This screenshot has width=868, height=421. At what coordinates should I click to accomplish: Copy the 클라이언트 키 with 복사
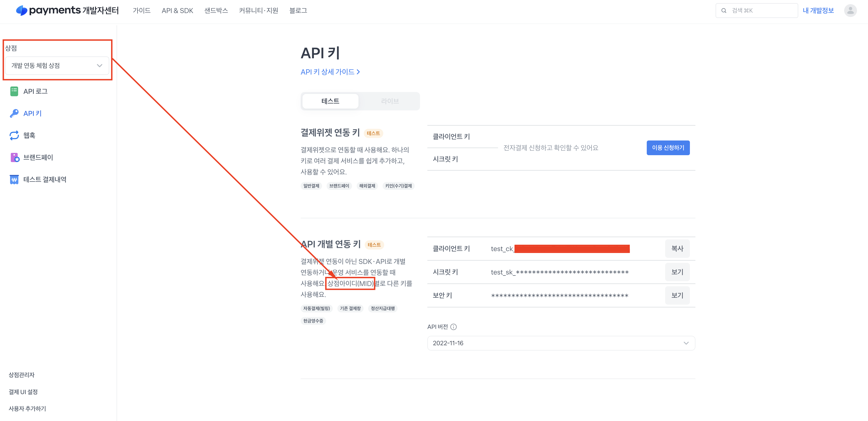tap(677, 248)
